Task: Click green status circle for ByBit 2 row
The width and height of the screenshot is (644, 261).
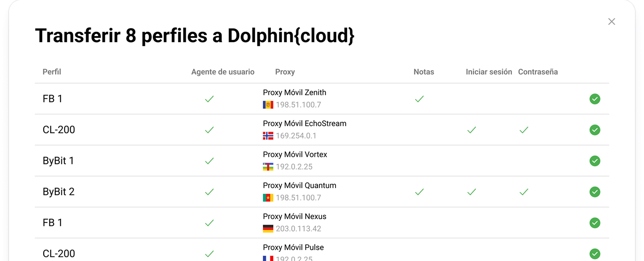Action: tap(595, 192)
